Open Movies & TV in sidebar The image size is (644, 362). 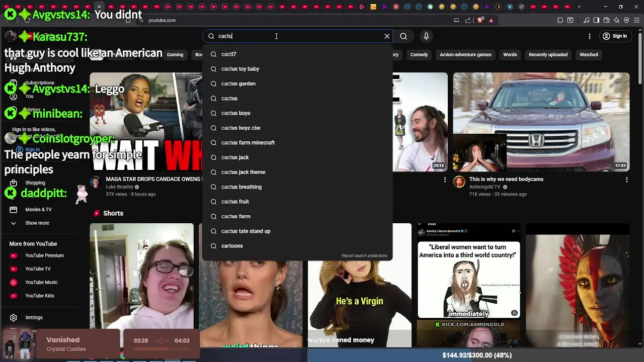[38, 210]
